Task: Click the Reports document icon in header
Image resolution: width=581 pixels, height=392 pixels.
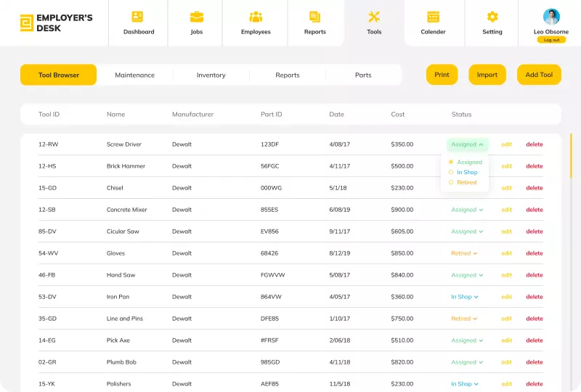Action: point(314,17)
